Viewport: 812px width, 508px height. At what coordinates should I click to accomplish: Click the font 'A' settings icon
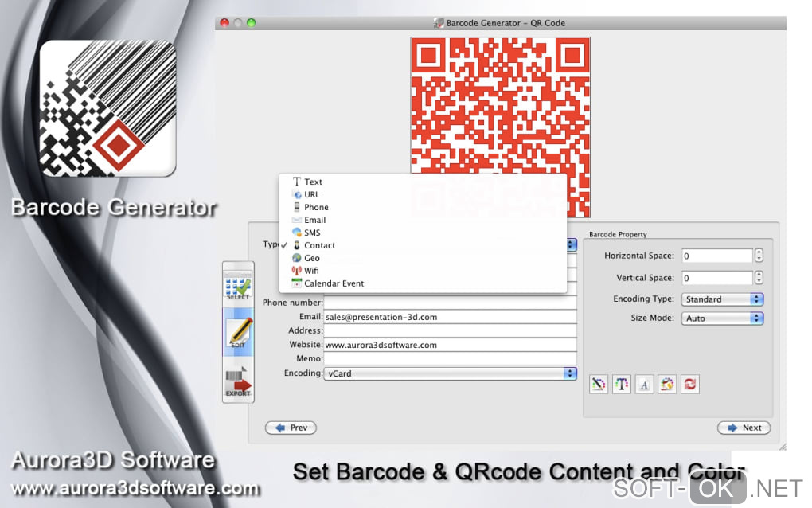coord(644,385)
